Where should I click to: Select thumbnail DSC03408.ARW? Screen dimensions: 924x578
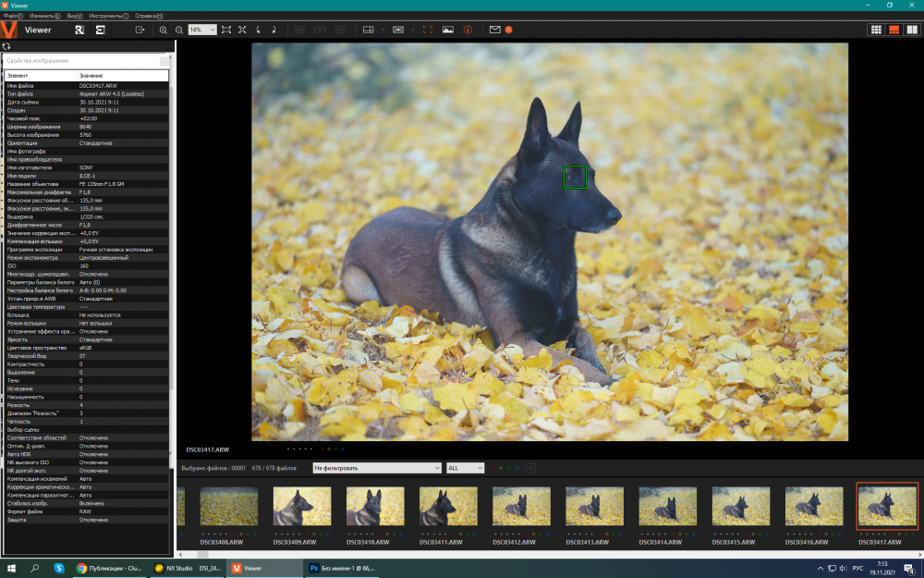pyautogui.click(x=228, y=506)
